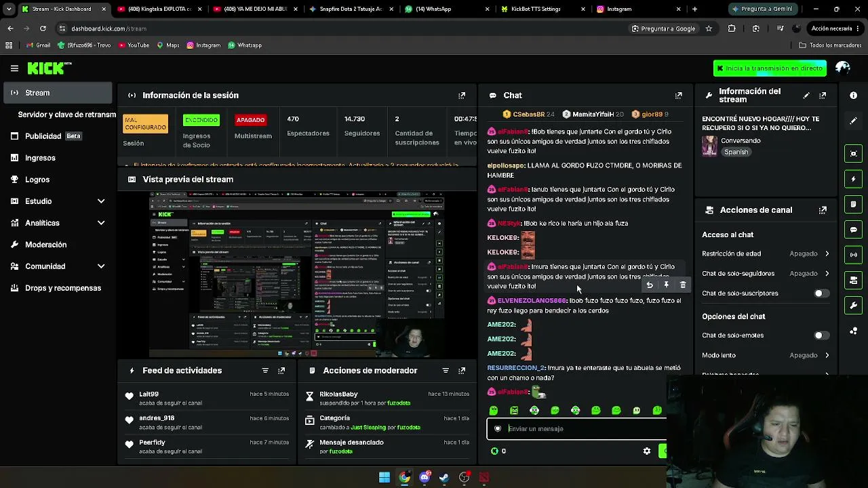Open Publicidad Beta in the sidebar
The height and width of the screenshot is (488, 868).
coord(58,136)
